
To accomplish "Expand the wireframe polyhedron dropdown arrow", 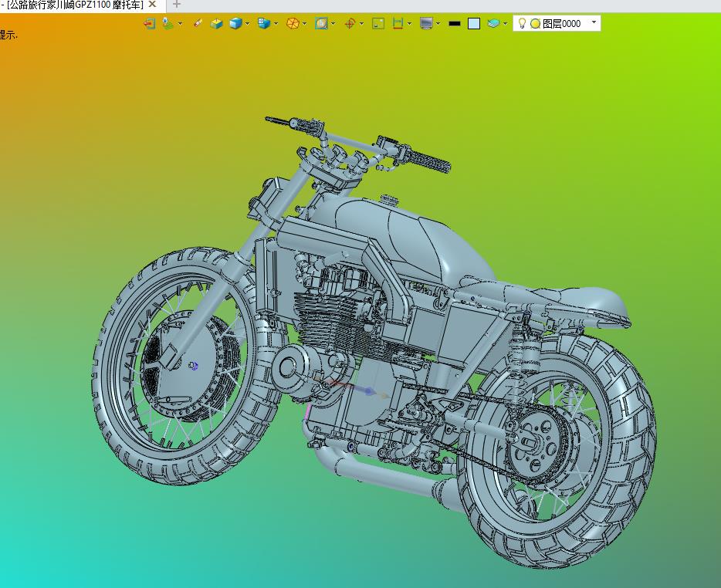I will coord(304,23).
